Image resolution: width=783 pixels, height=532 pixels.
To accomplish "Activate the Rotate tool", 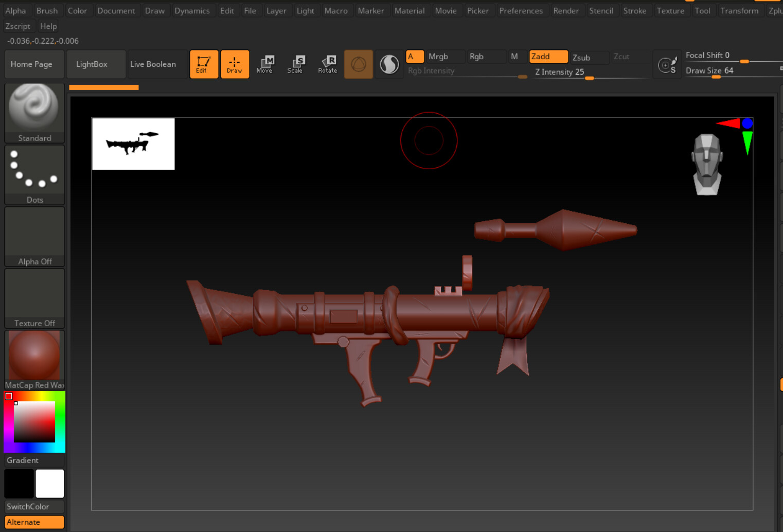I will point(328,64).
